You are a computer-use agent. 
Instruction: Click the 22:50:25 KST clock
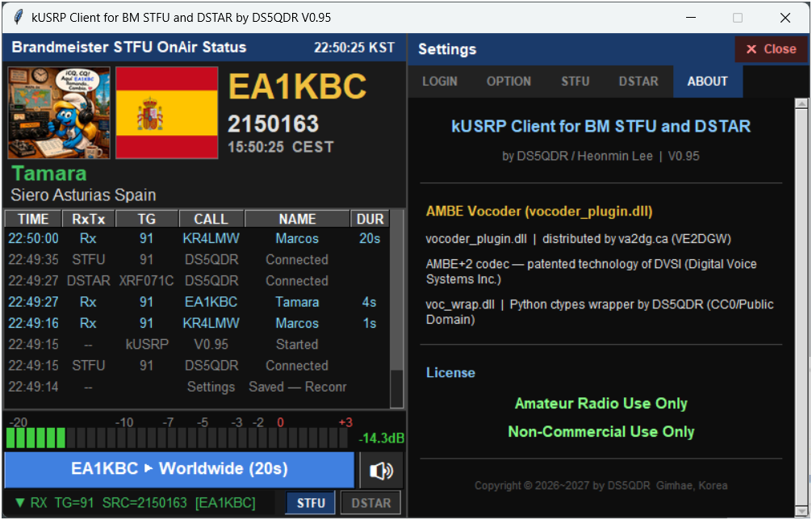(x=354, y=48)
